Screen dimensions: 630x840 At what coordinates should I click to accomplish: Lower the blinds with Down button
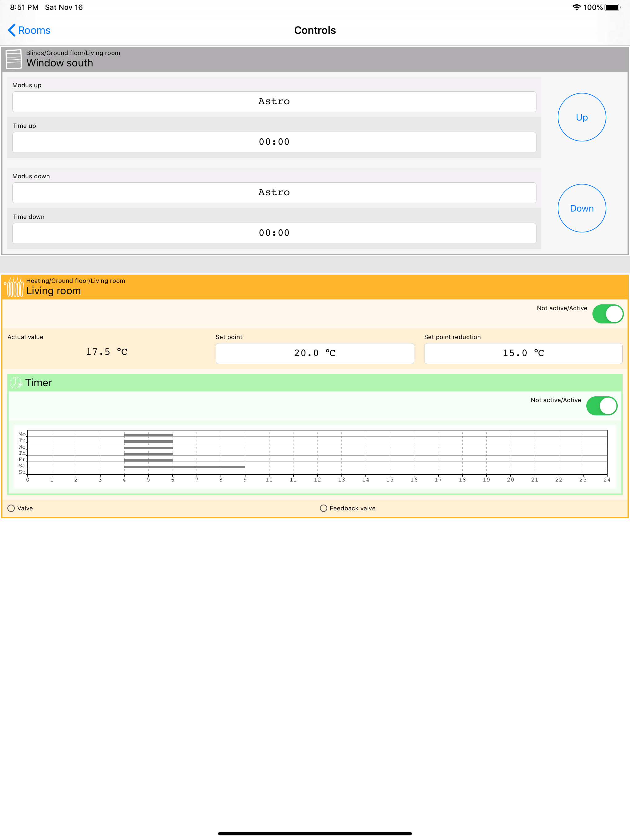point(582,208)
